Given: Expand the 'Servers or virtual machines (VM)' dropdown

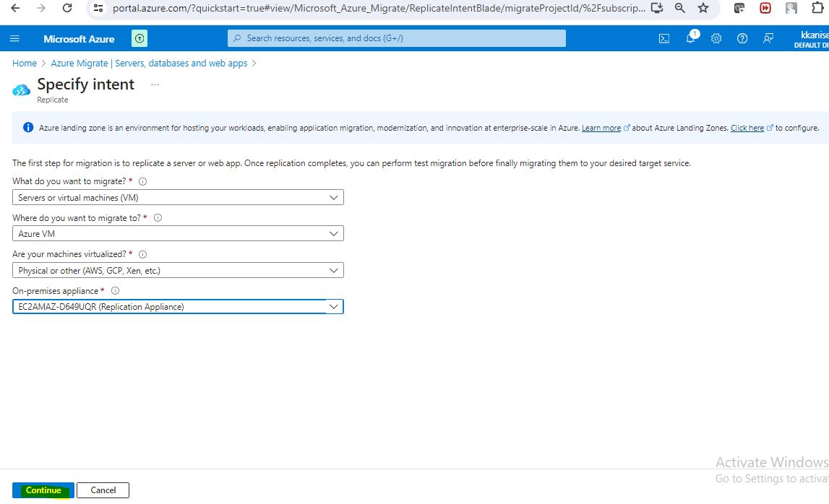Looking at the screenshot, I should [178, 198].
